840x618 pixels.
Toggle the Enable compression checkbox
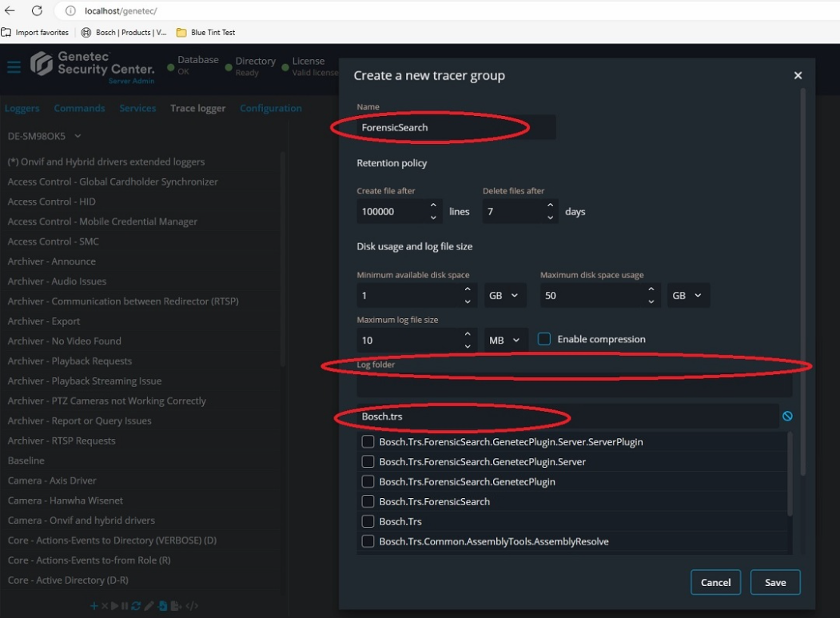click(543, 339)
